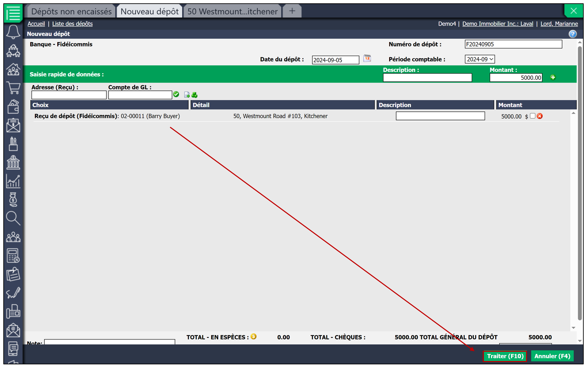Open the notifications bell icon in sidebar
This screenshot has width=588, height=368.
coord(13,32)
